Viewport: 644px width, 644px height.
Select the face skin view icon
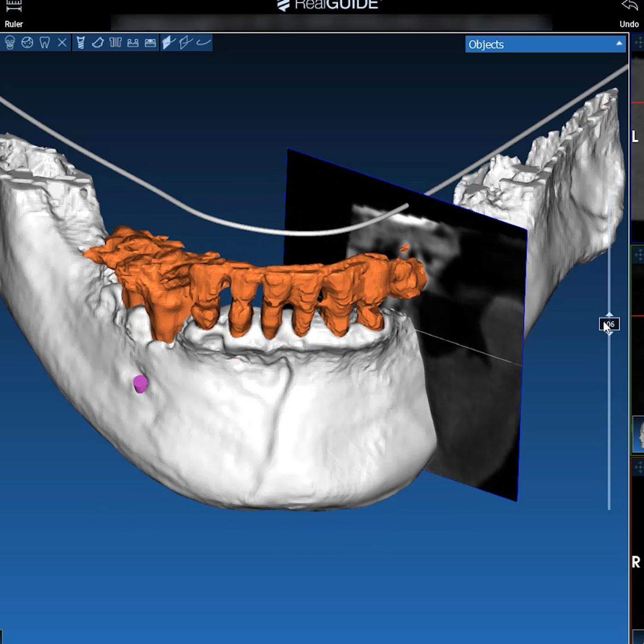27,43
